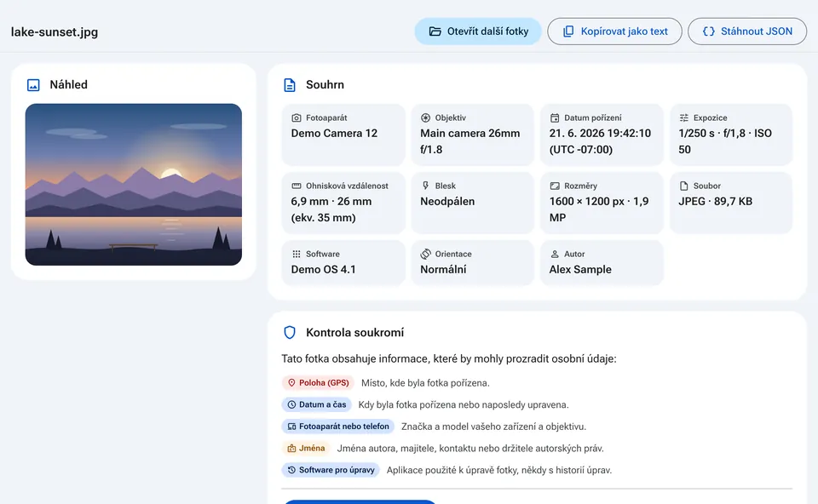This screenshot has height=504, width=818.
Task: Click '6,9 mm · 26 mm' focal length value
Action: 331,202
